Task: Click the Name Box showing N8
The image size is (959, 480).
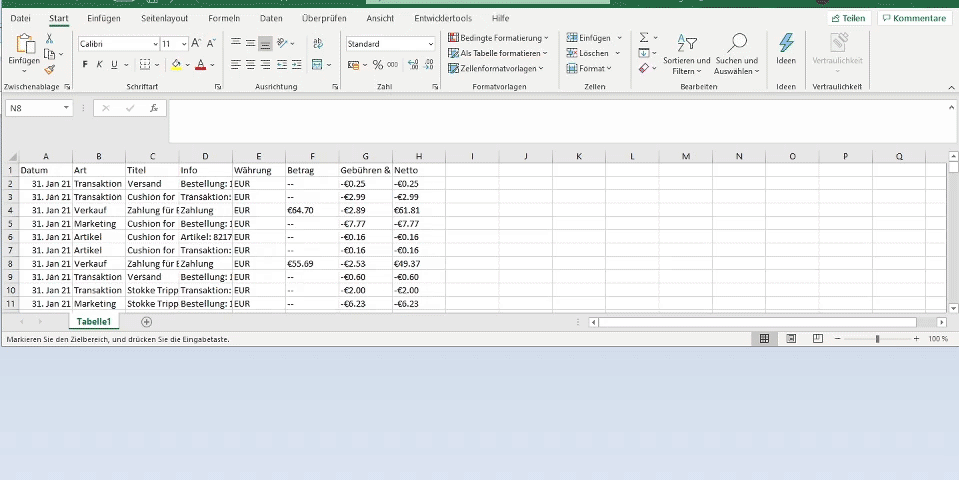Action: [x=35, y=108]
